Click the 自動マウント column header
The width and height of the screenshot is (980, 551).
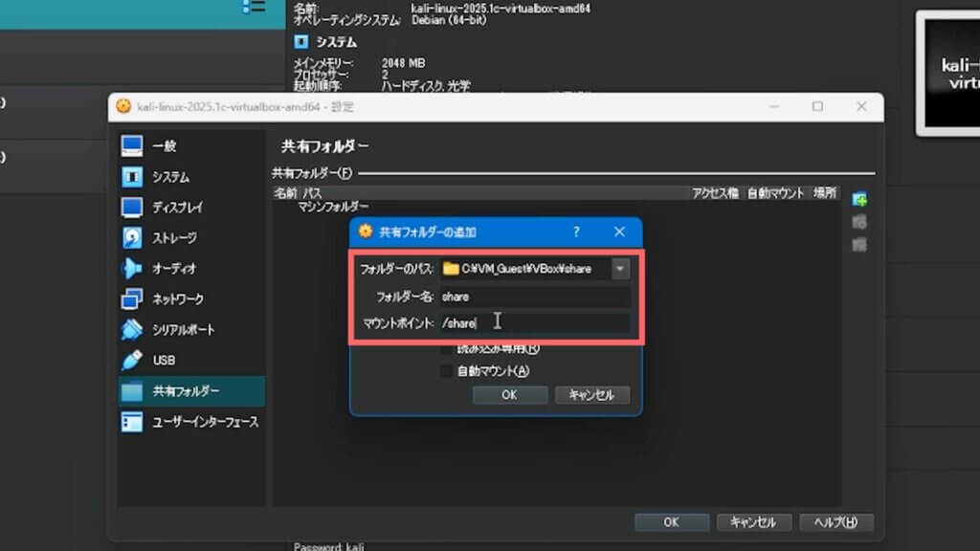pyautogui.click(x=775, y=193)
